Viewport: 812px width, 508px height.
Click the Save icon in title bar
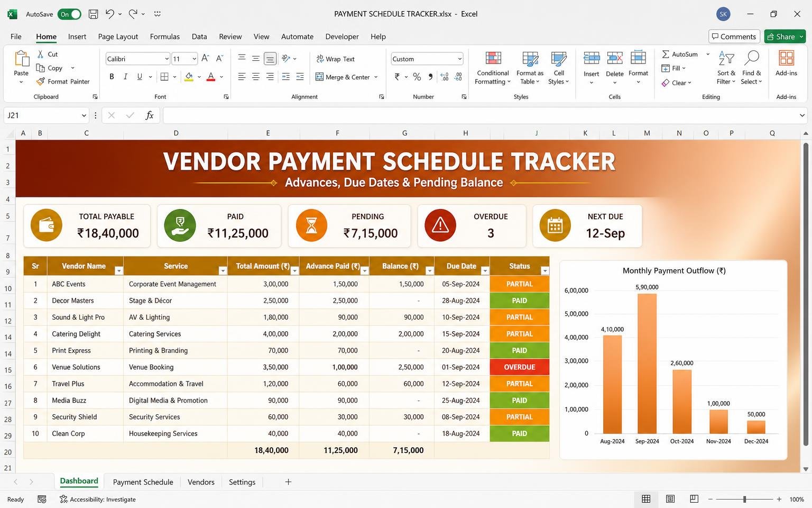[x=93, y=14]
